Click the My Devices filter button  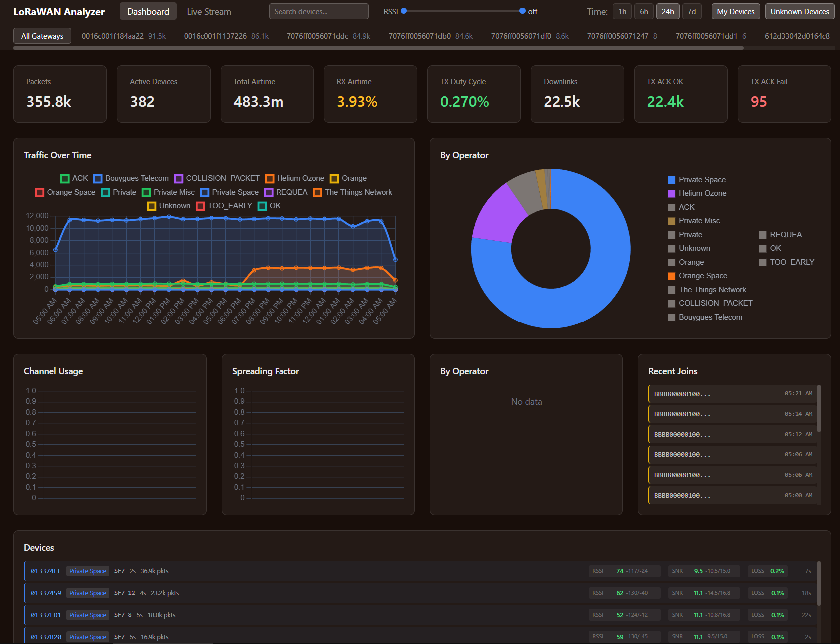tap(735, 11)
